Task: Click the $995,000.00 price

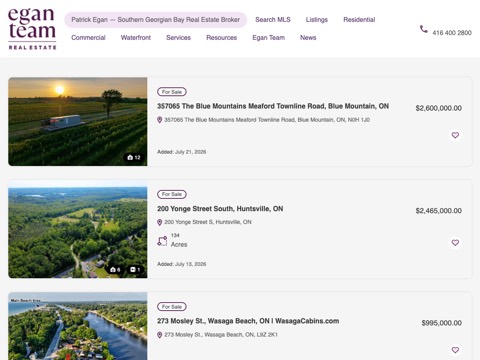Action: [442, 323]
